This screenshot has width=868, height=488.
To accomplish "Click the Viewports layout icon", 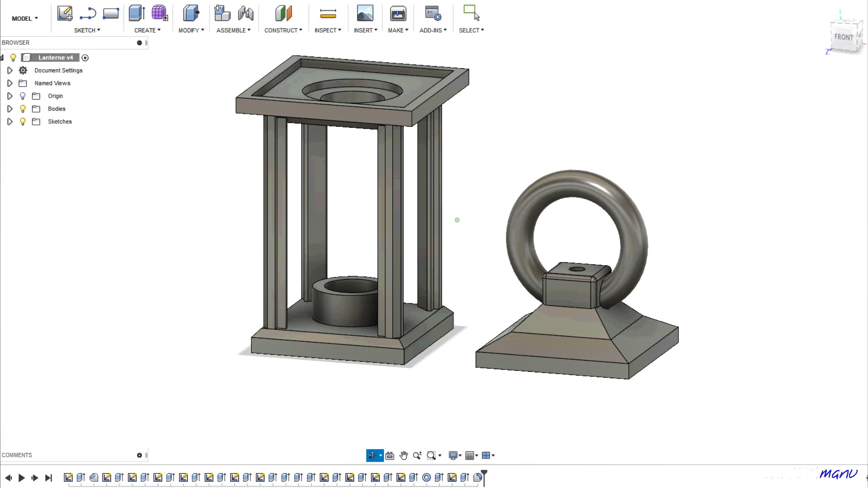I will click(x=486, y=455).
